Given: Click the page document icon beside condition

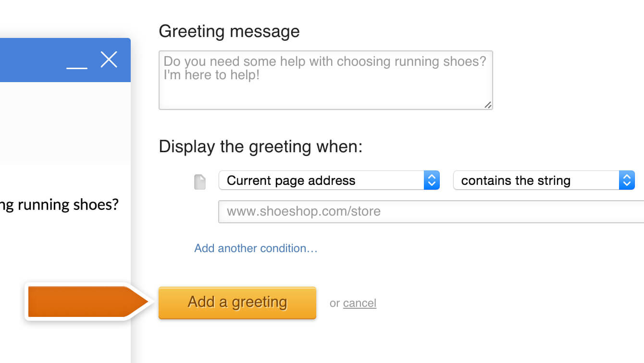Looking at the screenshot, I should (x=200, y=182).
